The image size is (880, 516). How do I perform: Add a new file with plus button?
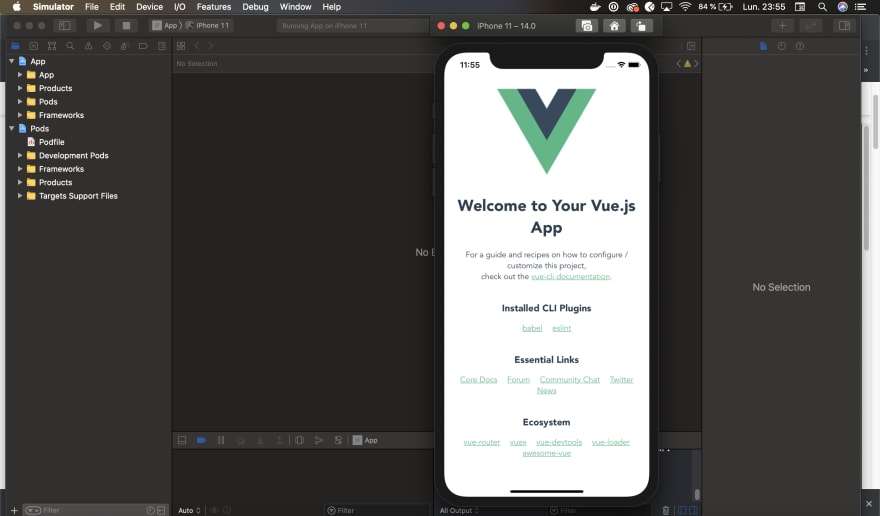[x=14, y=510]
